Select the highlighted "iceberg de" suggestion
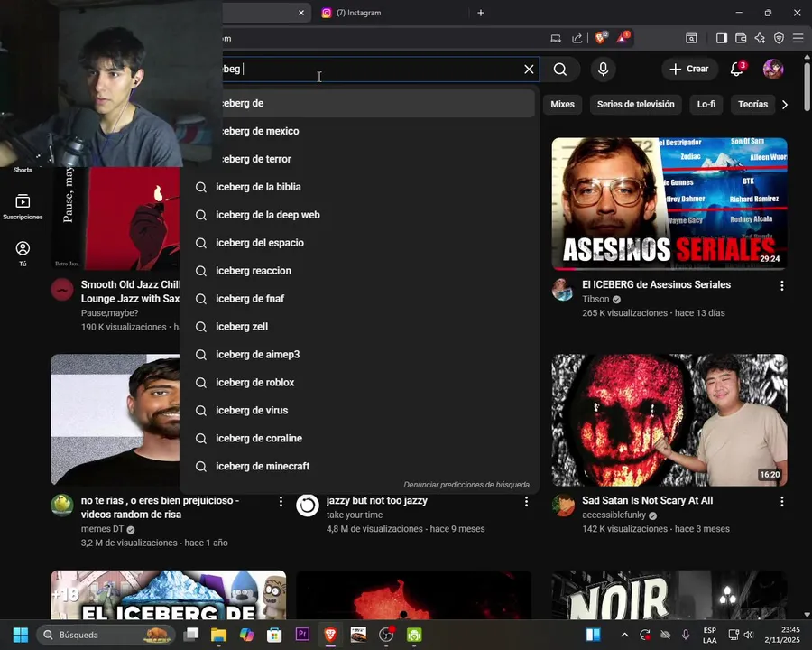 click(381, 103)
